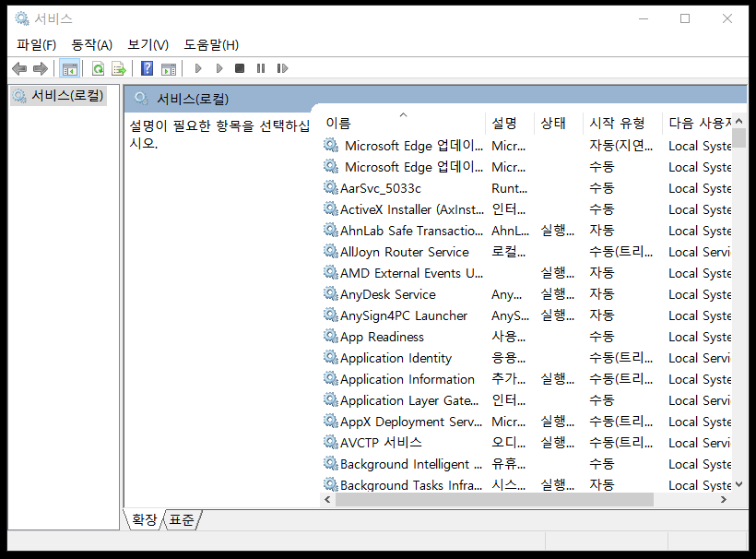Image resolution: width=756 pixels, height=559 pixels.
Task: Click the Export List toolbar icon
Action: click(119, 68)
